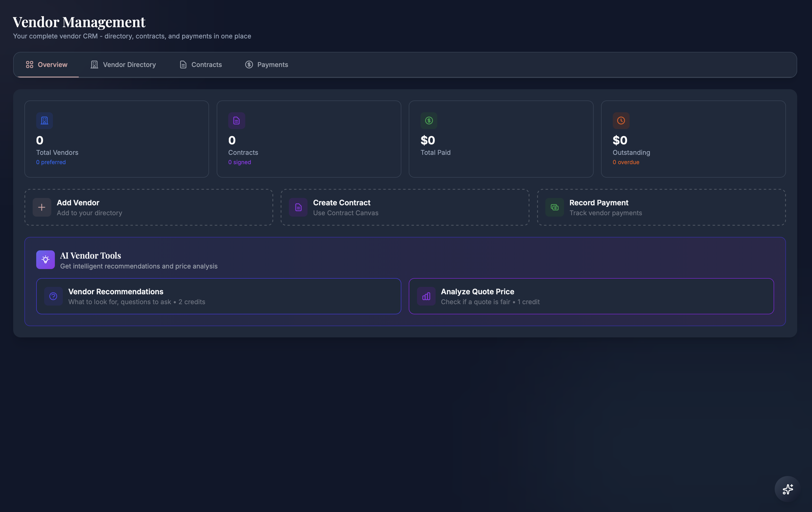Click the contract document icon in Create Contract
Viewport: 812px width, 512px height.
[x=298, y=207]
